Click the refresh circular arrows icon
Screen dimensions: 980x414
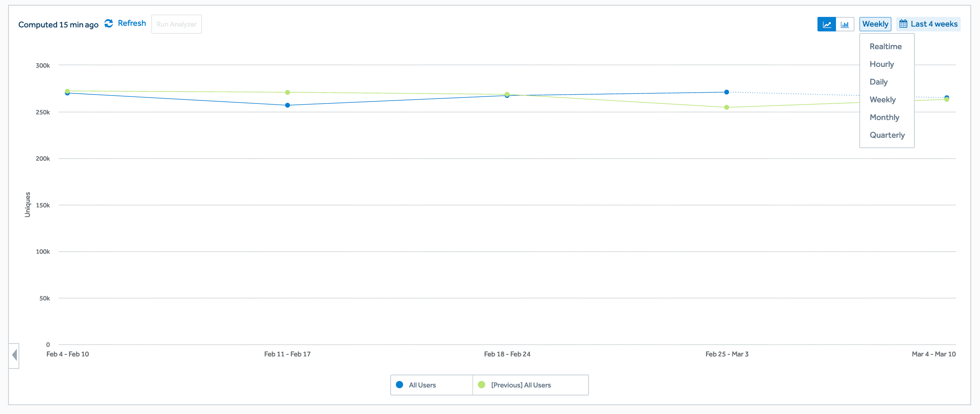tap(109, 24)
